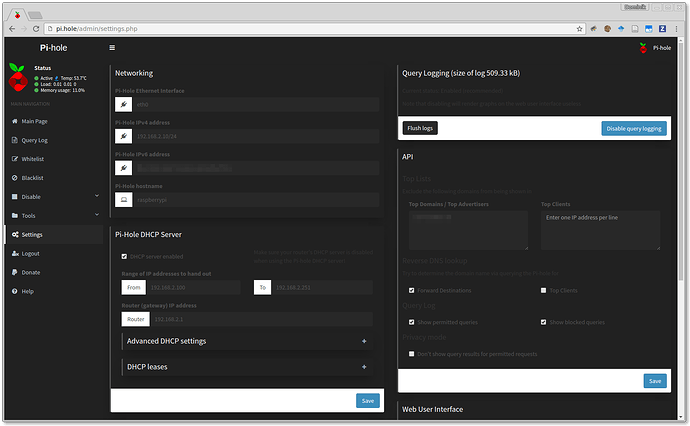Screen dimensions: 690x426
Task: Expand Advanced DHCP settings plus icon
Action: pyautogui.click(x=364, y=341)
